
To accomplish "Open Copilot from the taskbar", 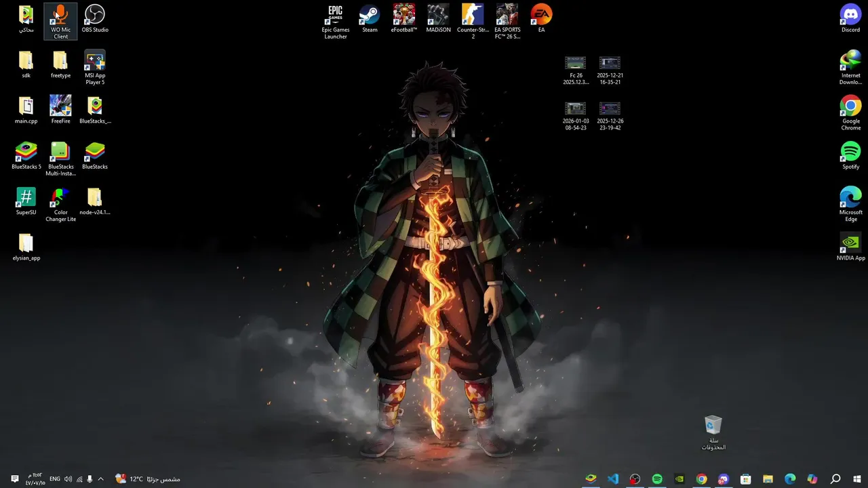I will point(812,479).
